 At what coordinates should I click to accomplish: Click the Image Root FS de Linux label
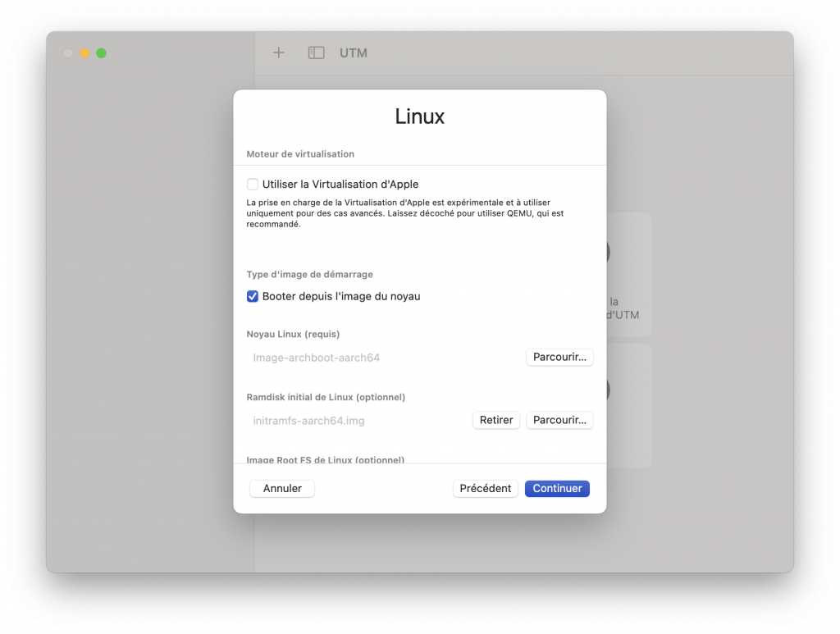point(325,460)
